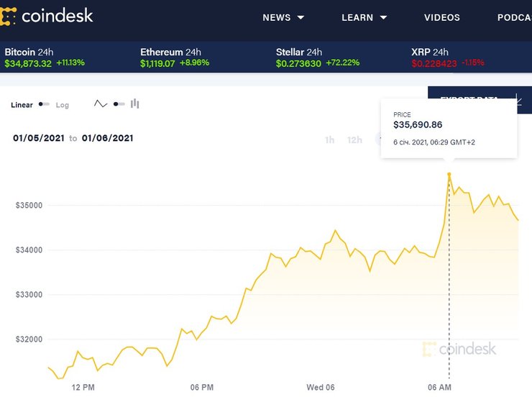The width and height of the screenshot is (532, 397).
Task: Click the $34000 axis label
Action: 29,250
